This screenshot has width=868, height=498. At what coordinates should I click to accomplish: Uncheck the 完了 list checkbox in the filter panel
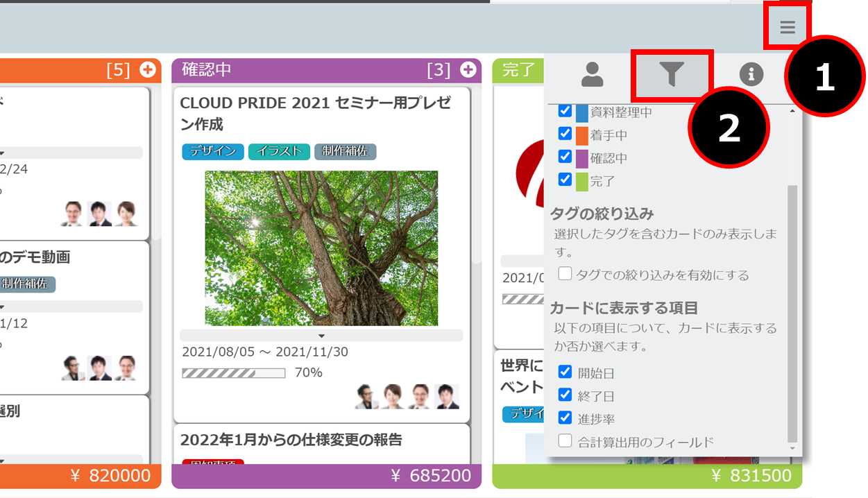pos(565,180)
